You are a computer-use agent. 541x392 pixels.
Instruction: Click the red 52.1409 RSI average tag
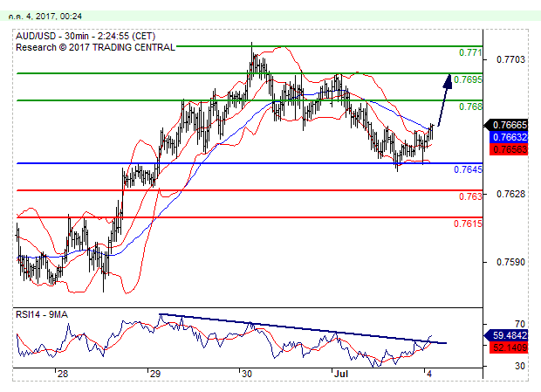[509, 347]
